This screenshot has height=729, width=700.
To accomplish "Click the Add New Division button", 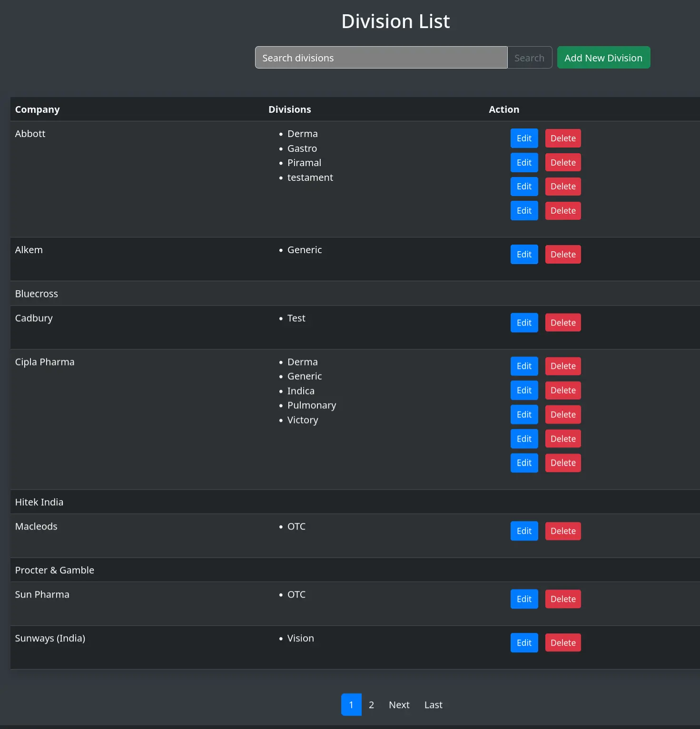I will tap(603, 58).
